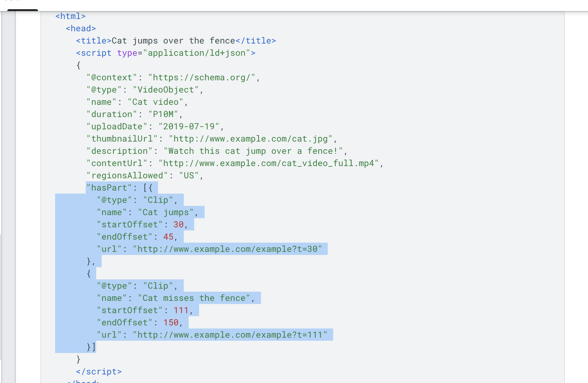Click the regionsAllowed value 'US'
Screen dimensions: 588x383
[189, 176]
